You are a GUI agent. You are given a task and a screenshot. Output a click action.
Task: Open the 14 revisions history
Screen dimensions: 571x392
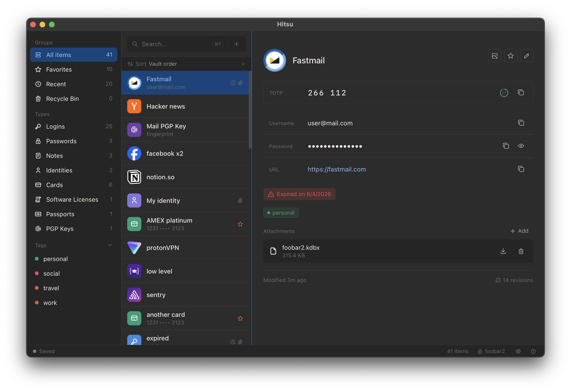click(x=514, y=280)
